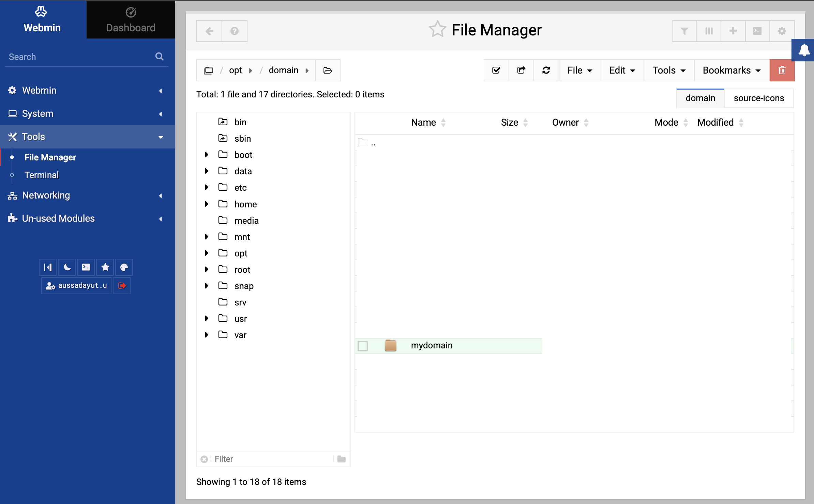This screenshot has width=814, height=504.
Task: Toggle night mode moon icon
Action: 67,267
